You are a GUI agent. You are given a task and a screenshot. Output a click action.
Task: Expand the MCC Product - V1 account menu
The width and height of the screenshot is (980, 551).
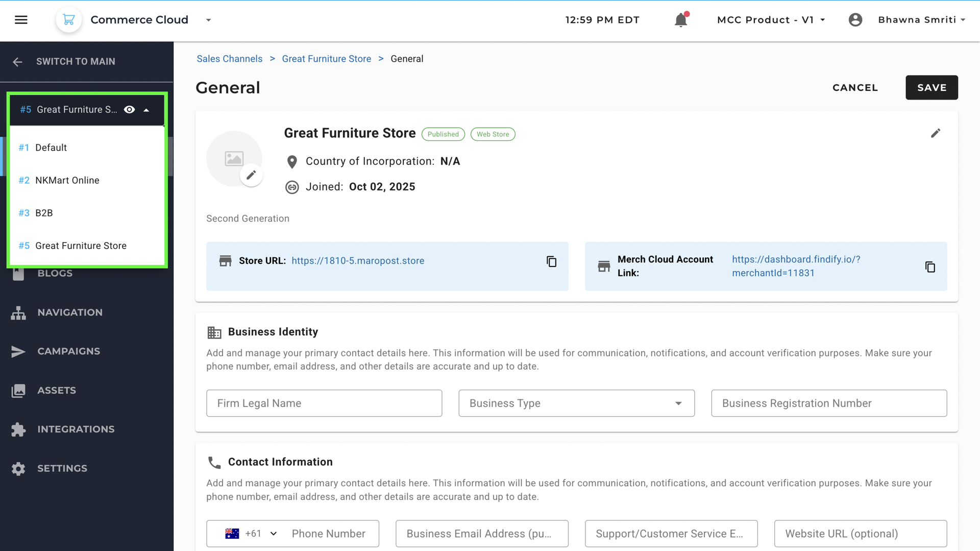point(771,20)
